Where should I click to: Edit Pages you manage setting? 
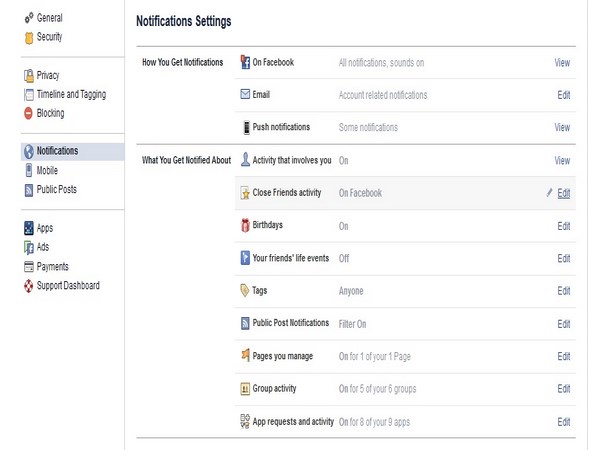coord(564,357)
